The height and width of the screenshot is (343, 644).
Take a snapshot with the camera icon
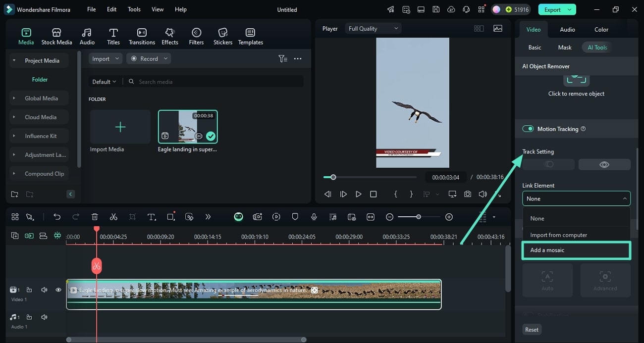[468, 194]
